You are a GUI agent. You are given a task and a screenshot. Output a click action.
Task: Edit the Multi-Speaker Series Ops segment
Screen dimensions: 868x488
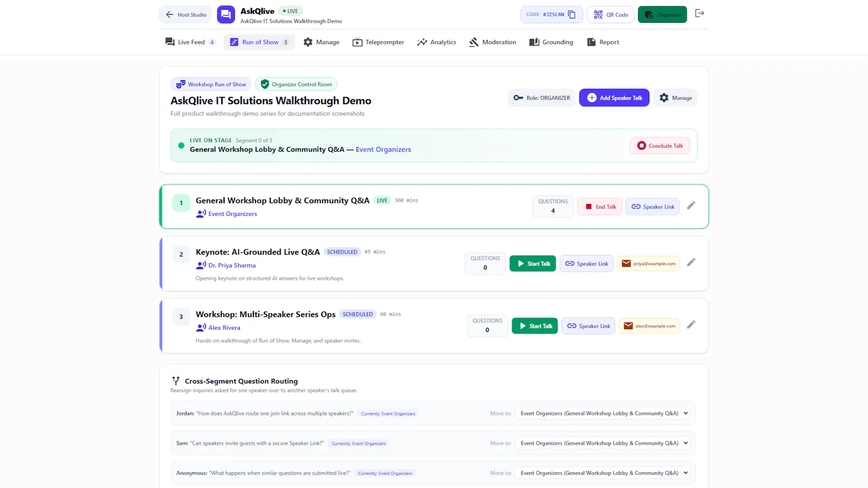click(691, 325)
